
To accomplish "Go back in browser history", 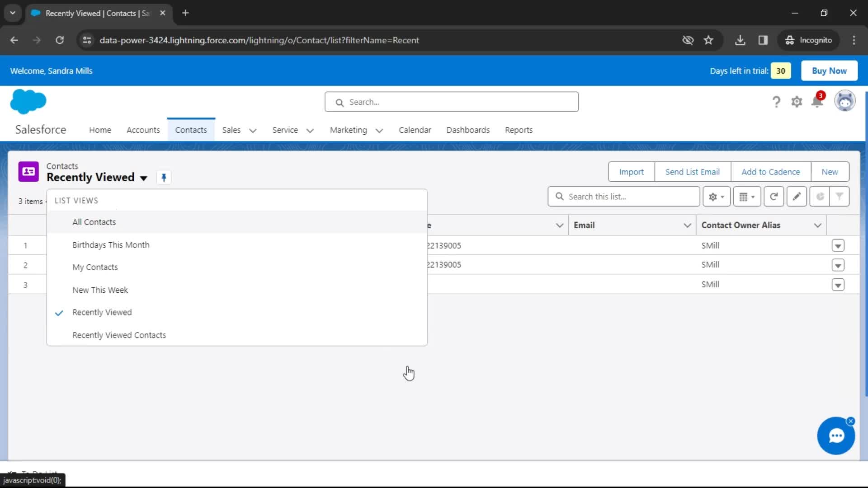I will (x=14, y=40).
